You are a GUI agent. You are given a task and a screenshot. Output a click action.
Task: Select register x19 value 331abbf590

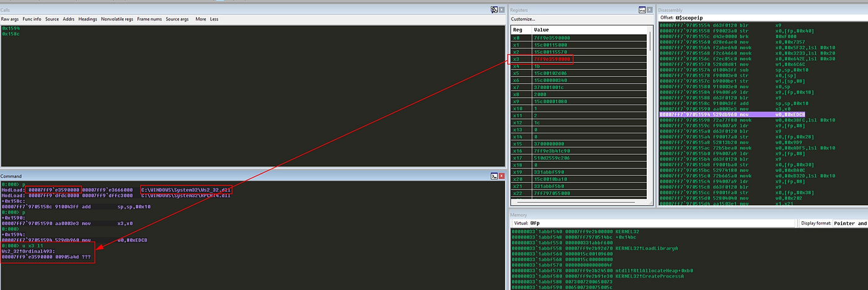point(551,172)
